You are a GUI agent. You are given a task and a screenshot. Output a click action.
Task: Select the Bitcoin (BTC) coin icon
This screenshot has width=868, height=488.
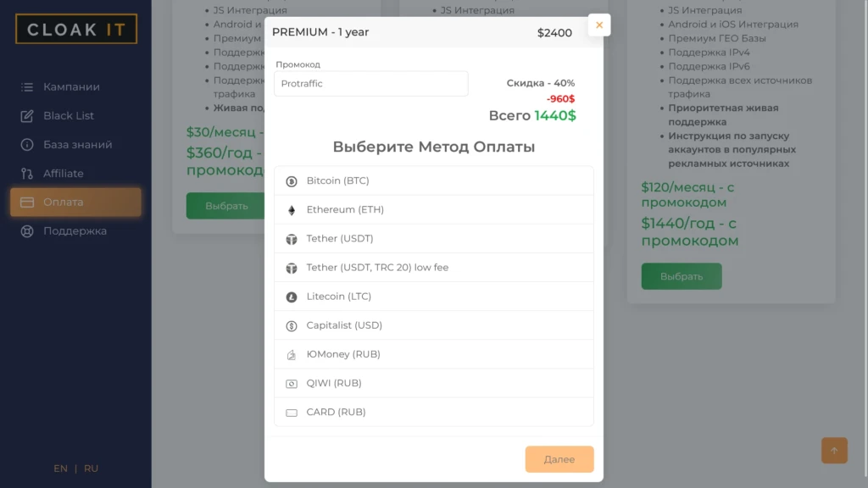292,181
